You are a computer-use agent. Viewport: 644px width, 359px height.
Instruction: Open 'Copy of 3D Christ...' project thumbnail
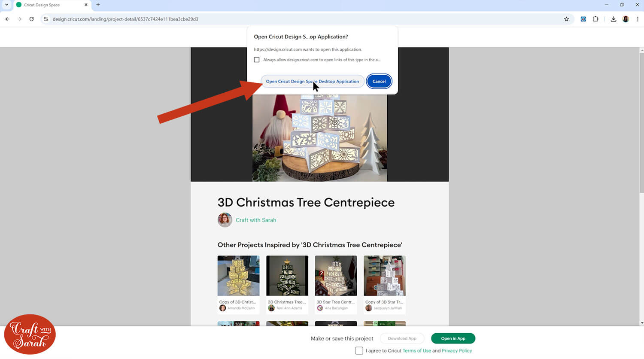239,276
